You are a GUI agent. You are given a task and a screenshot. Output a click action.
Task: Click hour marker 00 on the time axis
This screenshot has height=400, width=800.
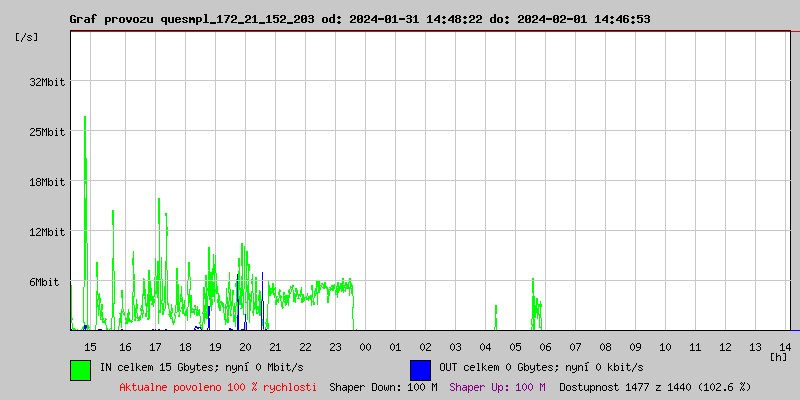365,346
